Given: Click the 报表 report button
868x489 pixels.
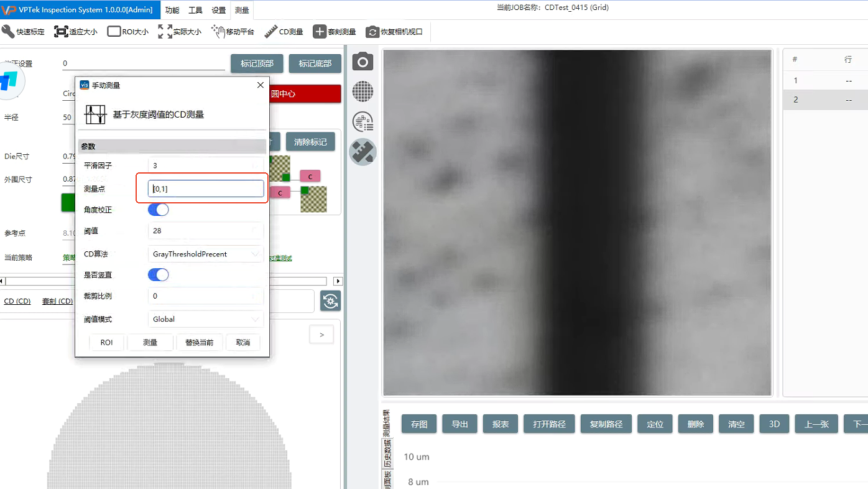Looking at the screenshot, I should coord(501,424).
